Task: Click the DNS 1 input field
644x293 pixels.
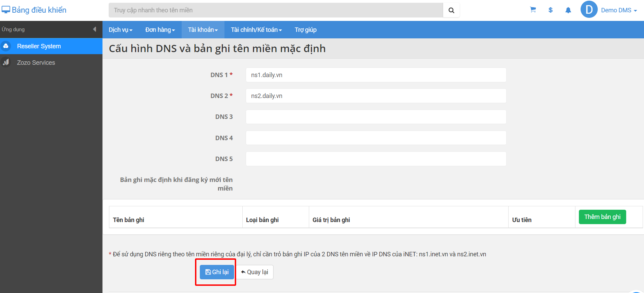Action: click(376, 75)
